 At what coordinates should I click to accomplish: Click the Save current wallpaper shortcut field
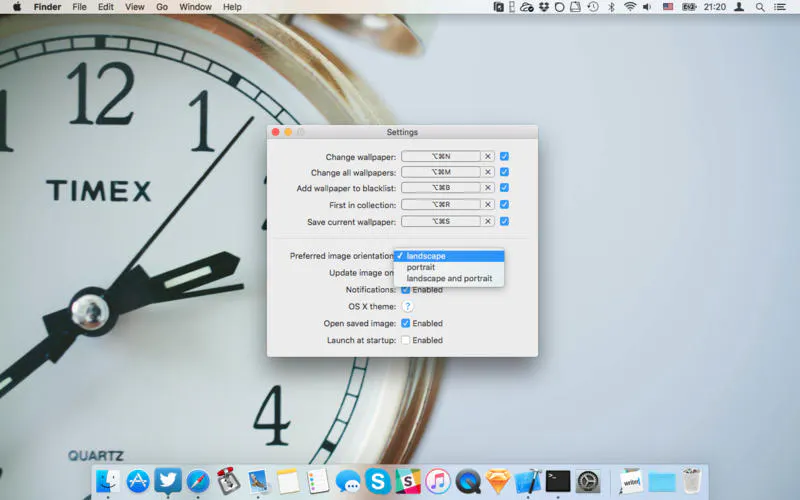click(441, 221)
